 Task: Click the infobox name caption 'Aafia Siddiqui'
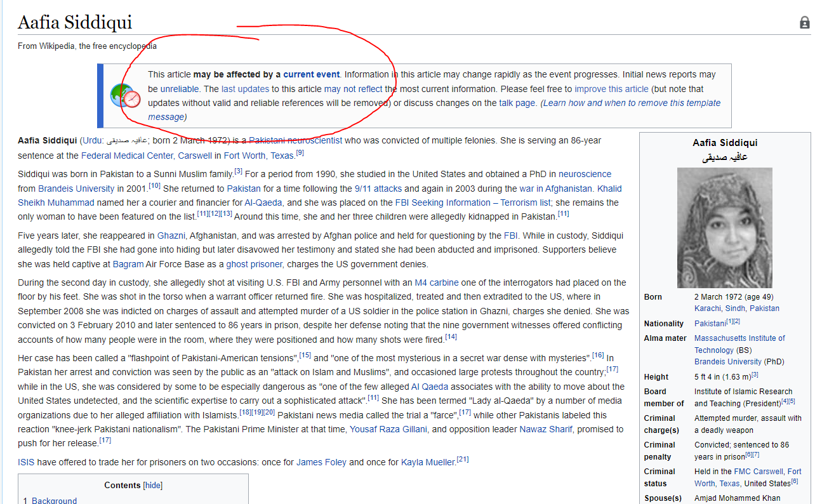point(725,143)
